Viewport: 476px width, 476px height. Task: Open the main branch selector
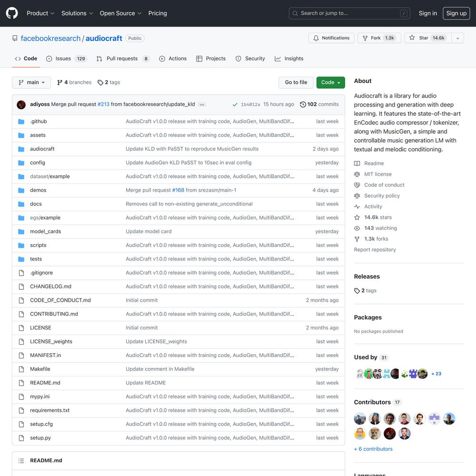click(x=31, y=82)
